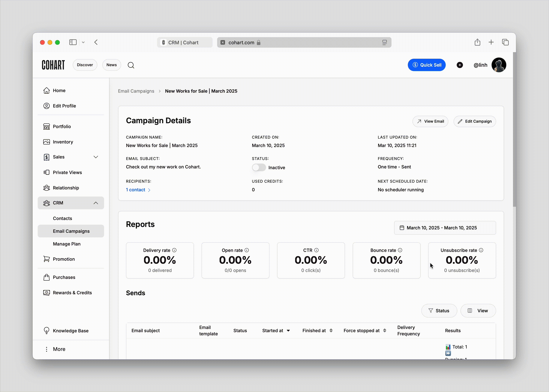Click the Edit Campaign button

click(475, 121)
